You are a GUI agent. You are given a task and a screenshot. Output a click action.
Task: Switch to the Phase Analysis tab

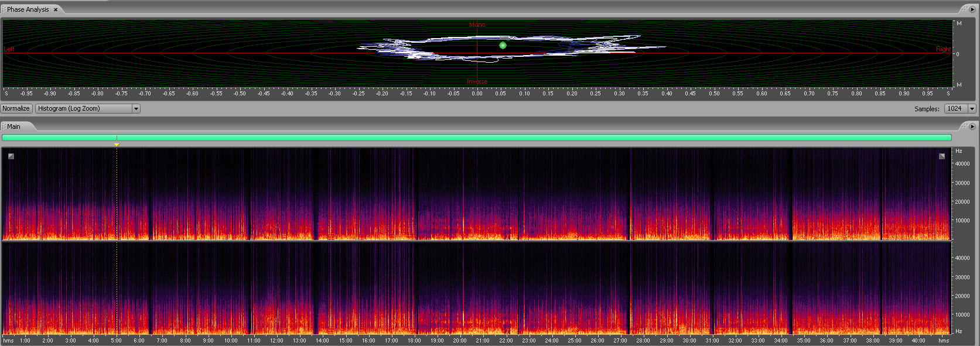[28, 9]
